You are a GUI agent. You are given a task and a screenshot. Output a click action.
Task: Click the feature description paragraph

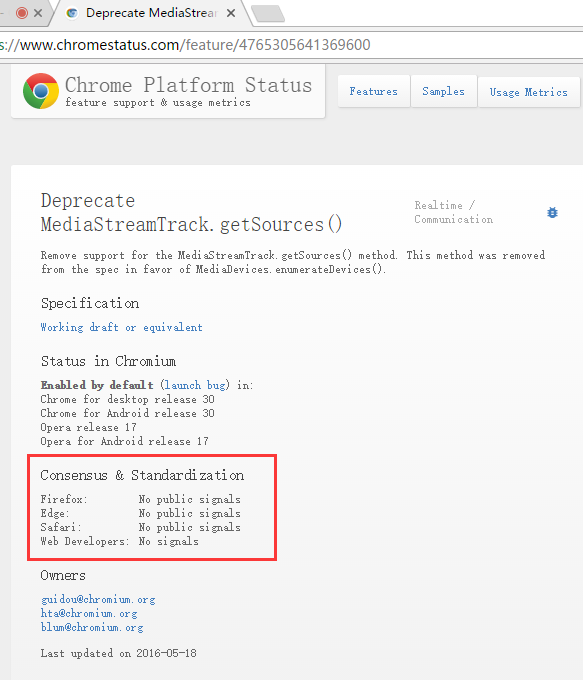pos(293,262)
